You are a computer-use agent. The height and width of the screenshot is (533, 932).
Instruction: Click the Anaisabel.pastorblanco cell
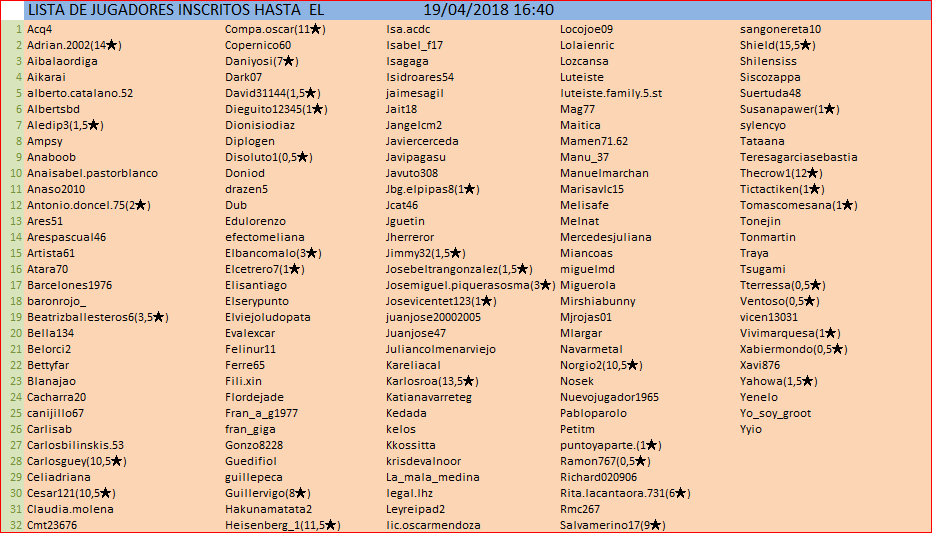coord(92,173)
